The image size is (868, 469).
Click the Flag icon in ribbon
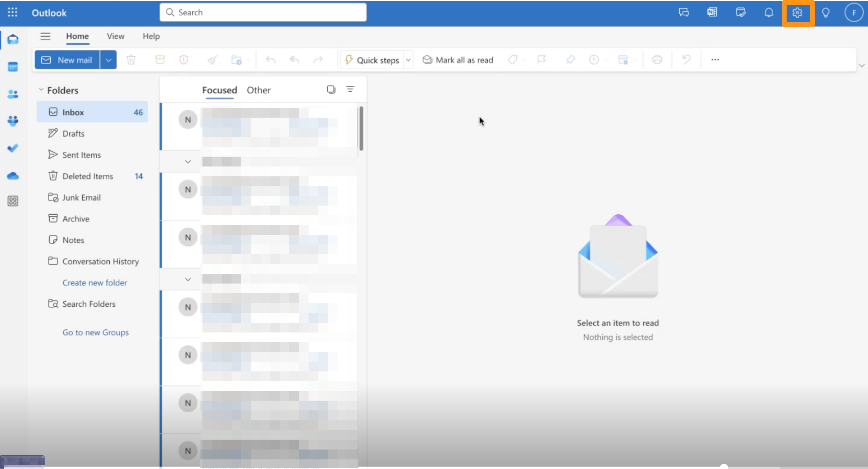(x=541, y=60)
